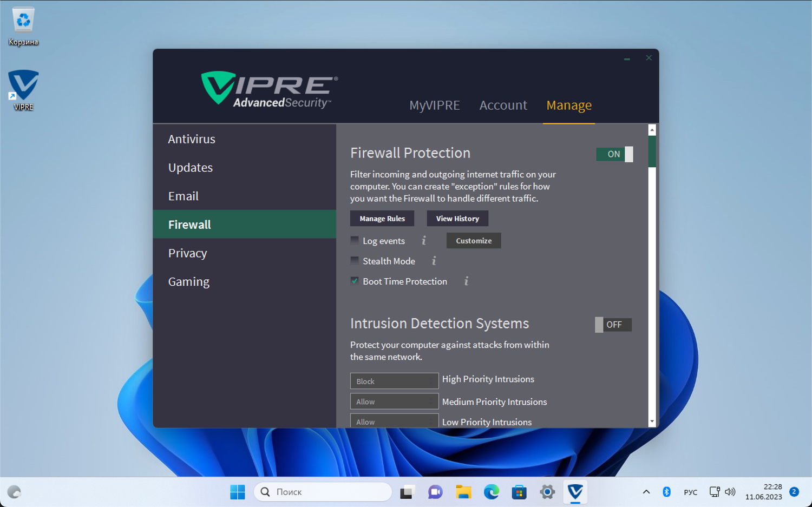Close the VIPRE window
This screenshot has height=507, width=812.
(649, 58)
